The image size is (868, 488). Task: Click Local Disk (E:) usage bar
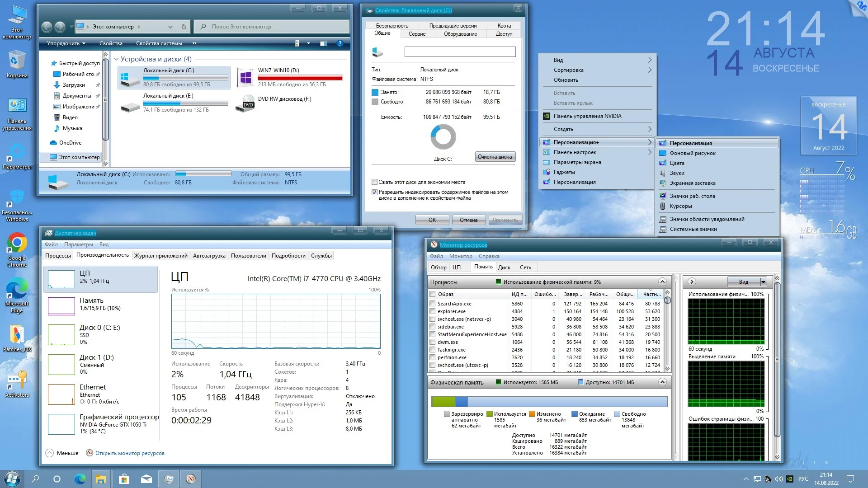coord(185,103)
